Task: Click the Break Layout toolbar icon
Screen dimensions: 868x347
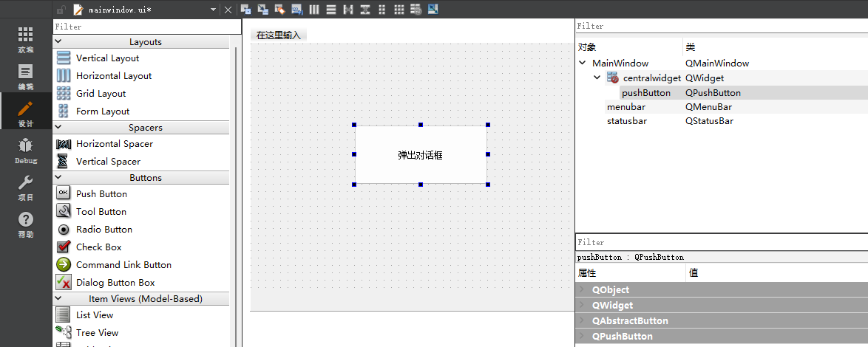Action: 416,10
